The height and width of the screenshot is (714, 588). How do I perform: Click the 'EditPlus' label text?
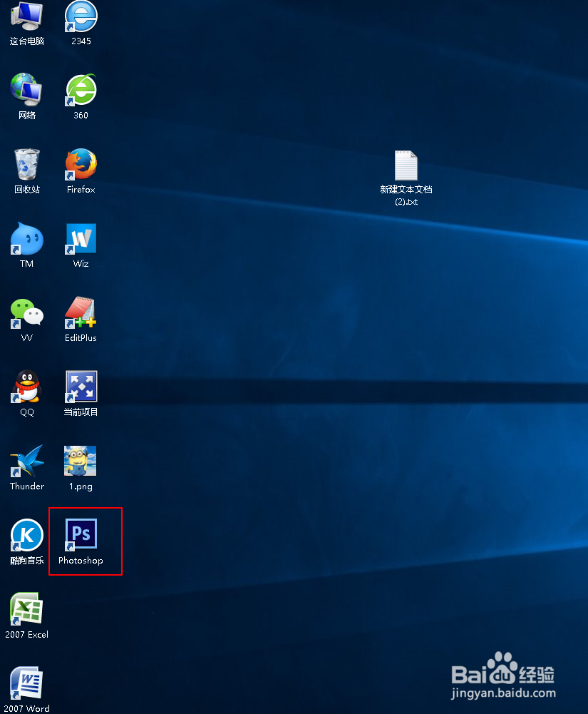81,338
